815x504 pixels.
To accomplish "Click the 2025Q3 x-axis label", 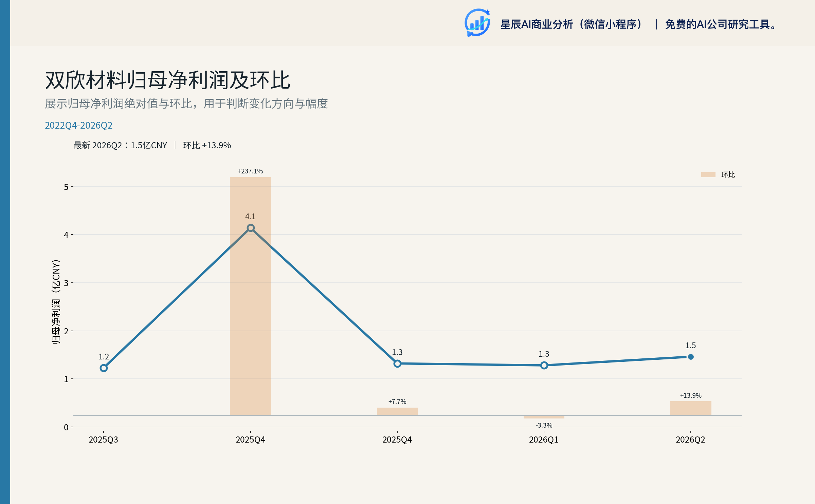I will [103, 440].
